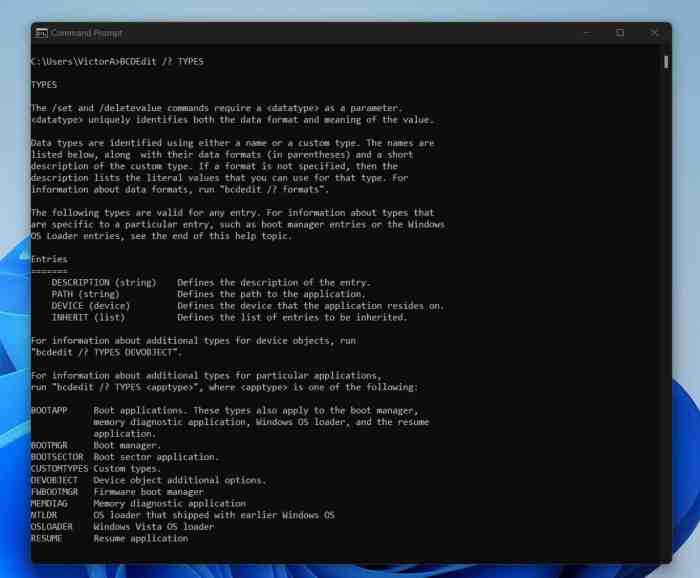The width and height of the screenshot is (700, 578).
Task: Click the Command Prompt title text
Action: [x=86, y=33]
